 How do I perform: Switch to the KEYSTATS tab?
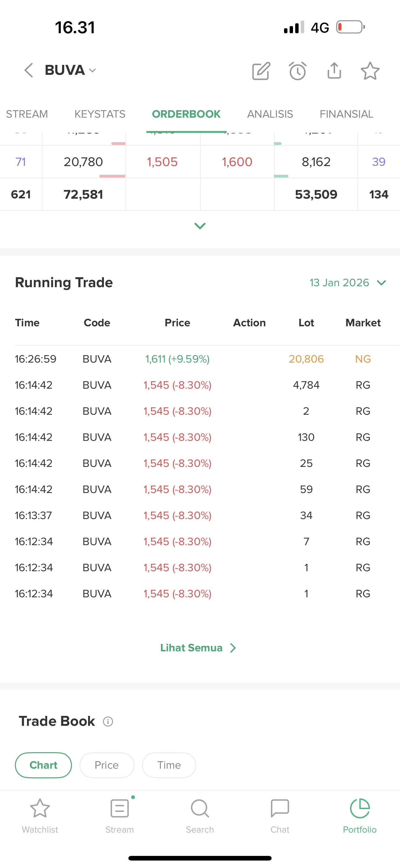(100, 114)
